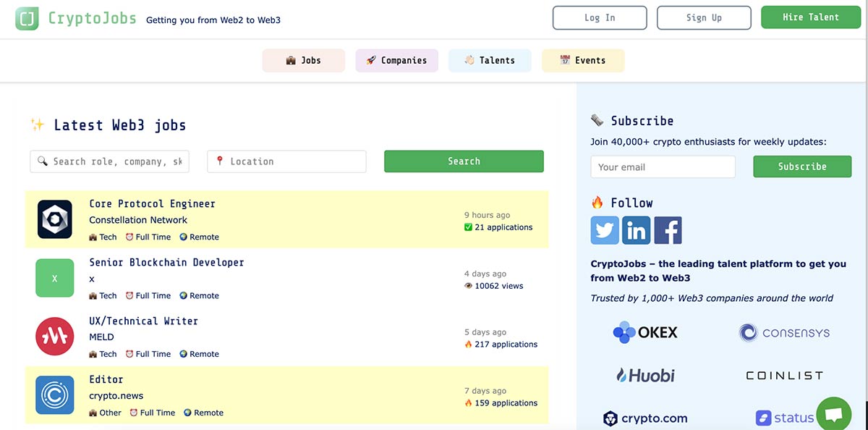Open Core Protocol Engineer job title
The width and height of the screenshot is (868, 430).
pos(152,204)
